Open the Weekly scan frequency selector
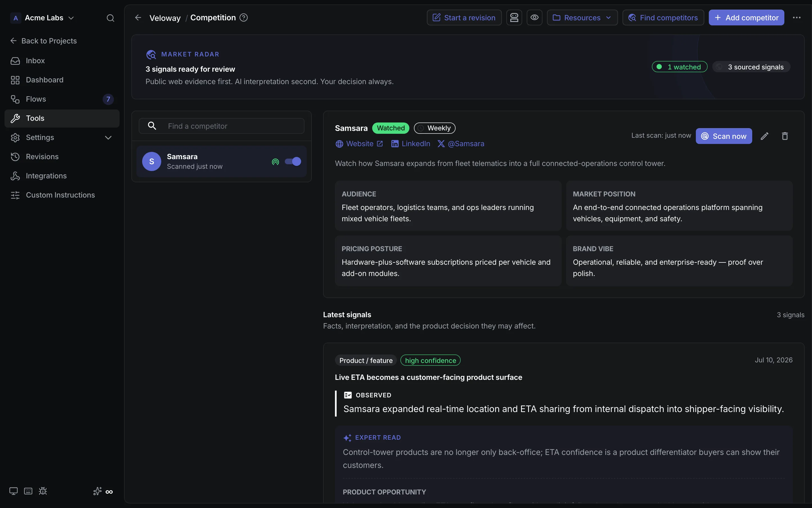The image size is (812, 508). coord(434,128)
